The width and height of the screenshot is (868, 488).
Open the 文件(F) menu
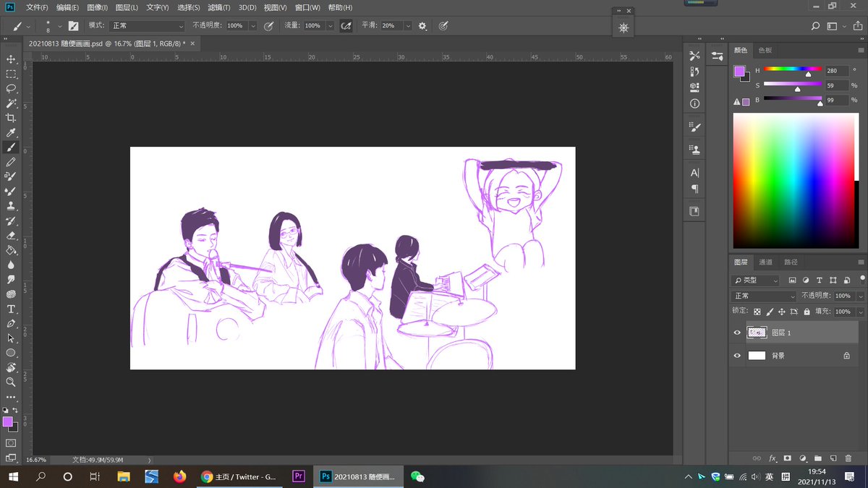[x=37, y=7]
